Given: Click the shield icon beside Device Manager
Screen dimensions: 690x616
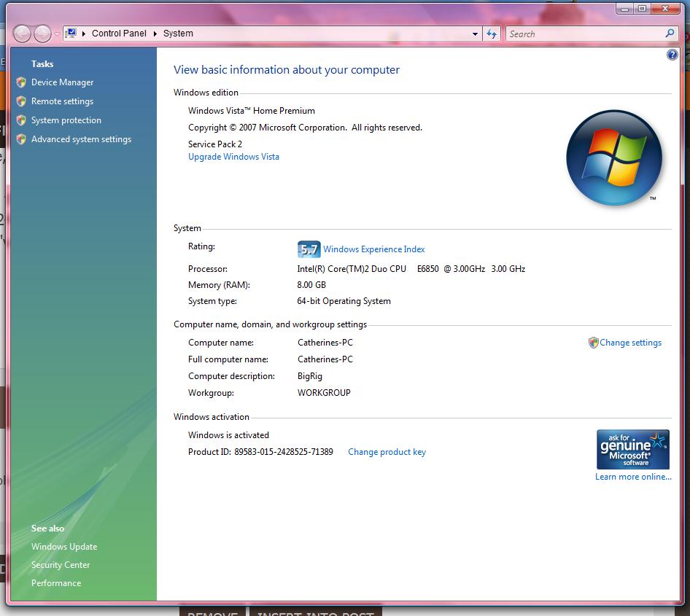Looking at the screenshot, I should [21, 82].
